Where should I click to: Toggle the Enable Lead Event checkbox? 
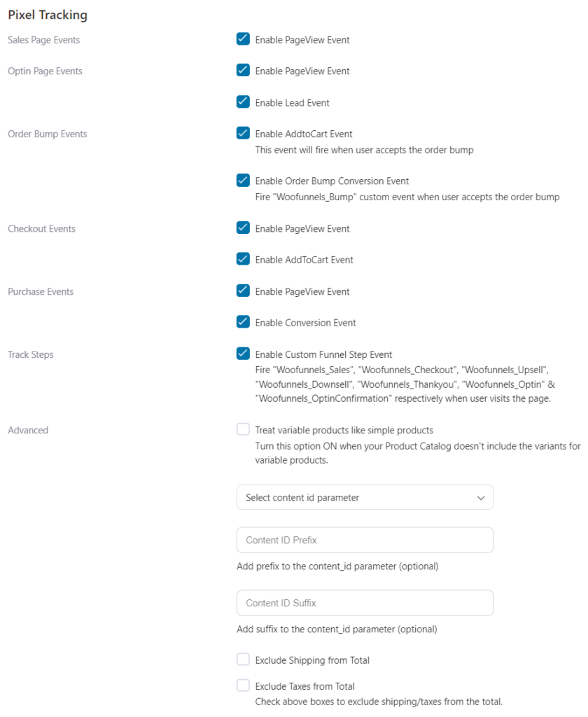pos(243,102)
